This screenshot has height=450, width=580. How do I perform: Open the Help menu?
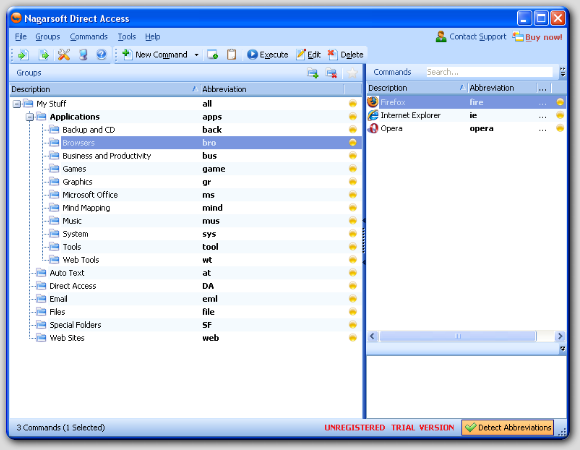[152, 37]
